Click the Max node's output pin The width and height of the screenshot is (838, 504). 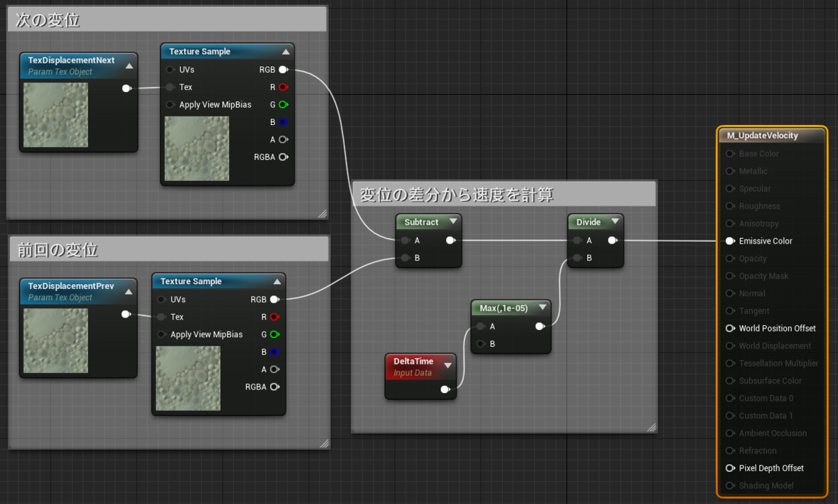click(x=541, y=326)
